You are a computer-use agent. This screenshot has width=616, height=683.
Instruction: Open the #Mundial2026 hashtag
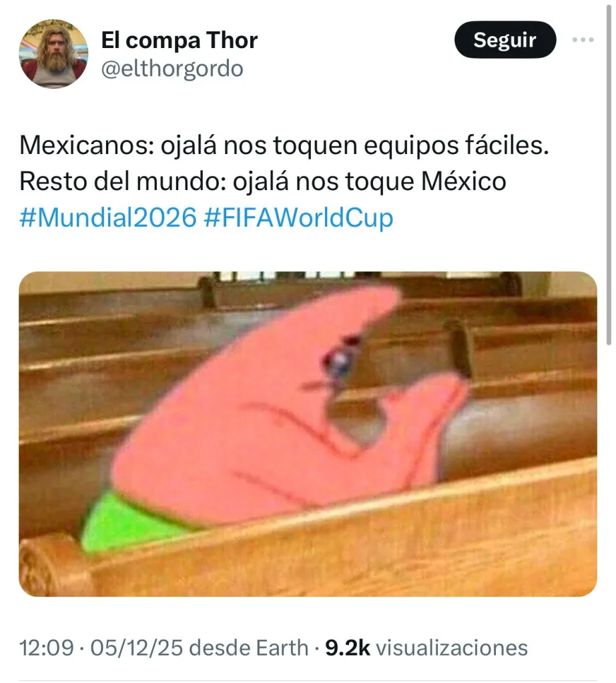tap(108, 217)
